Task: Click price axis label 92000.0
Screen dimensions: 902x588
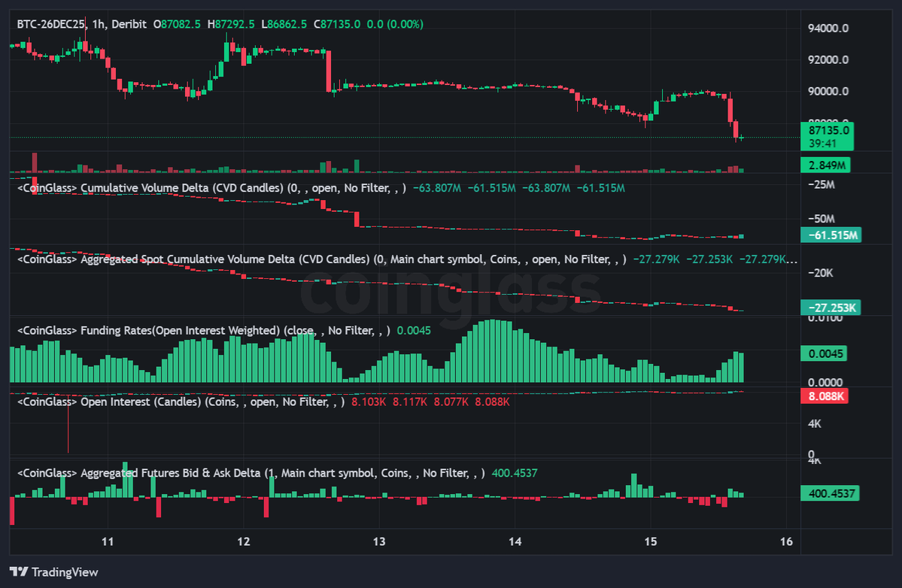Action: click(x=828, y=59)
